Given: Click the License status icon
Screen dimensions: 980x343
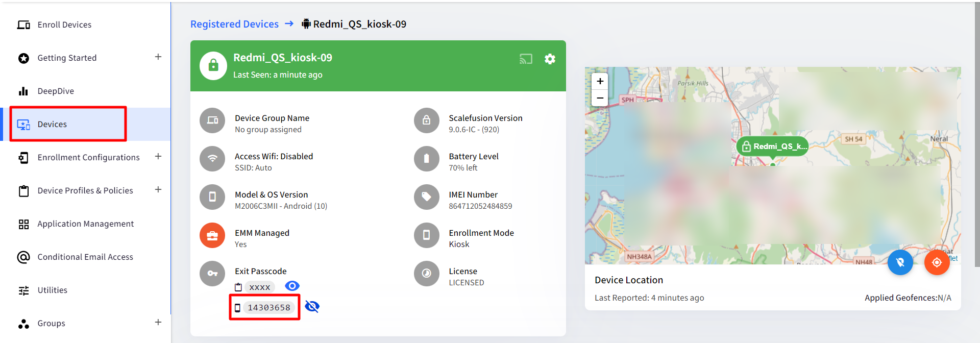Looking at the screenshot, I should [x=427, y=274].
